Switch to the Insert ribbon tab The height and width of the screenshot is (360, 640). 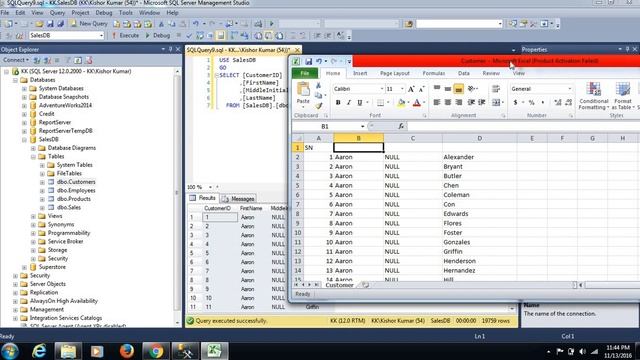coord(360,73)
